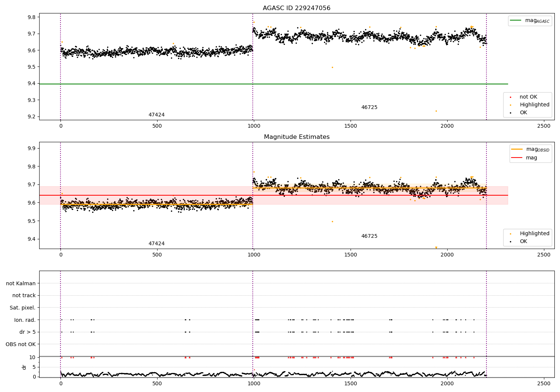Click the 10 tick on the dr axis
The width and height of the screenshot is (560, 392).
(x=32, y=357)
